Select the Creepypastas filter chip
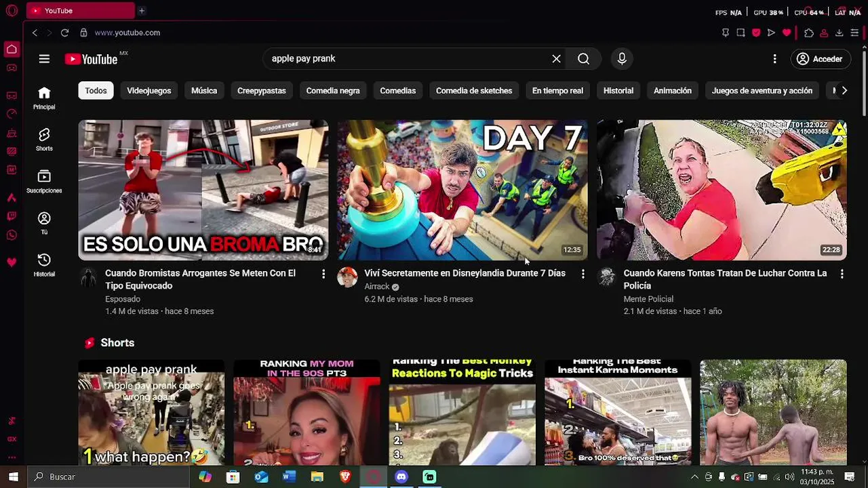The height and width of the screenshot is (488, 868). click(262, 91)
